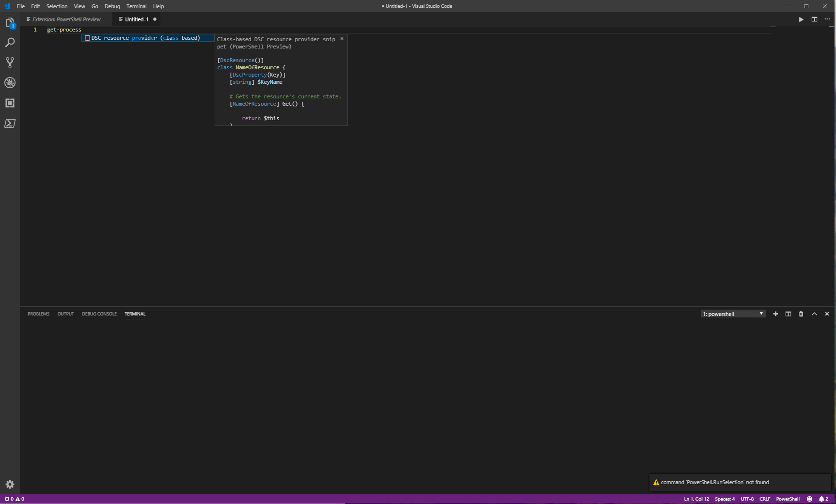Open the Terminal menu
This screenshot has height=504, width=836.
pos(136,6)
